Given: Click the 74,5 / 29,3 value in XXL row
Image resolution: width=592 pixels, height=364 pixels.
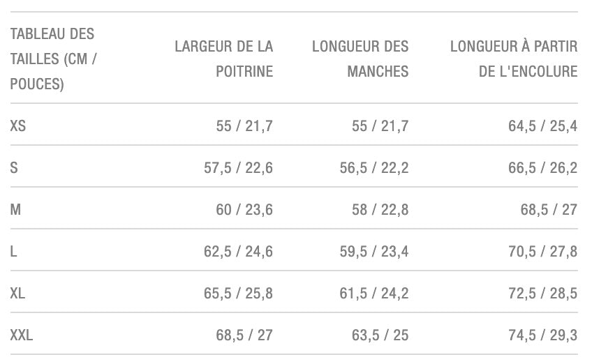Looking at the screenshot, I should (542, 335).
